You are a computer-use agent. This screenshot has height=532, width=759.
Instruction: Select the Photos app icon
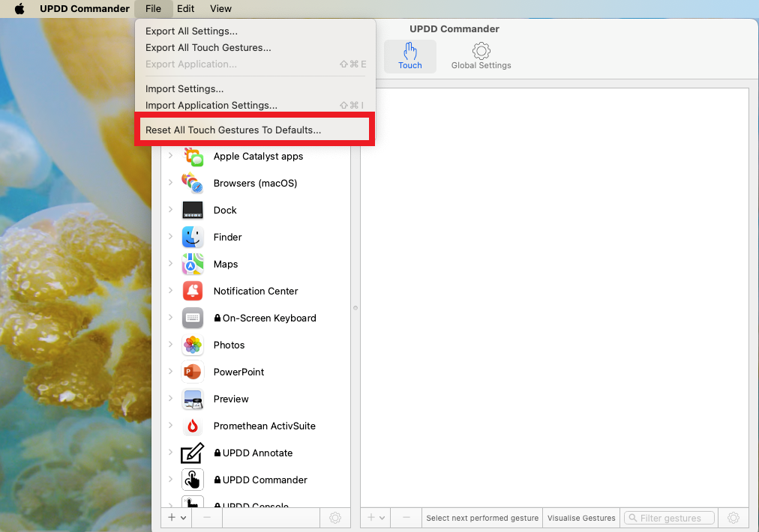pos(193,345)
